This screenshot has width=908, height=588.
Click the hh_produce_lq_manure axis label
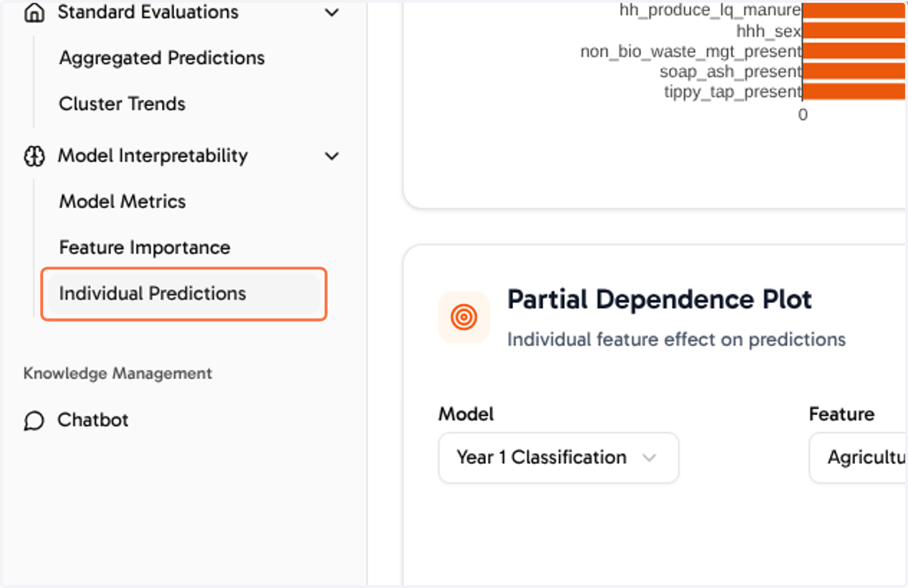coord(710,10)
